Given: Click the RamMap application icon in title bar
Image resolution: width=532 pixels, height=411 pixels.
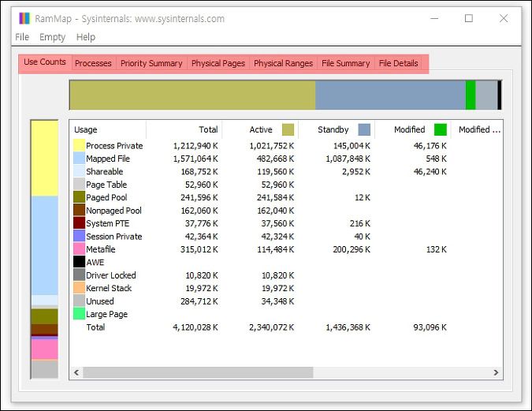Looking at the screenshot, I should (24, 18).
